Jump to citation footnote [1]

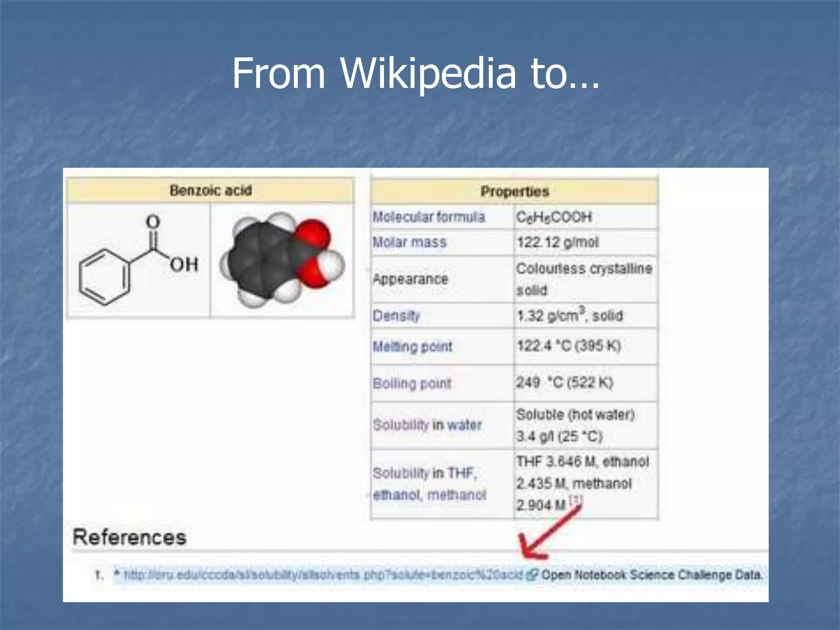coord(575,500)
